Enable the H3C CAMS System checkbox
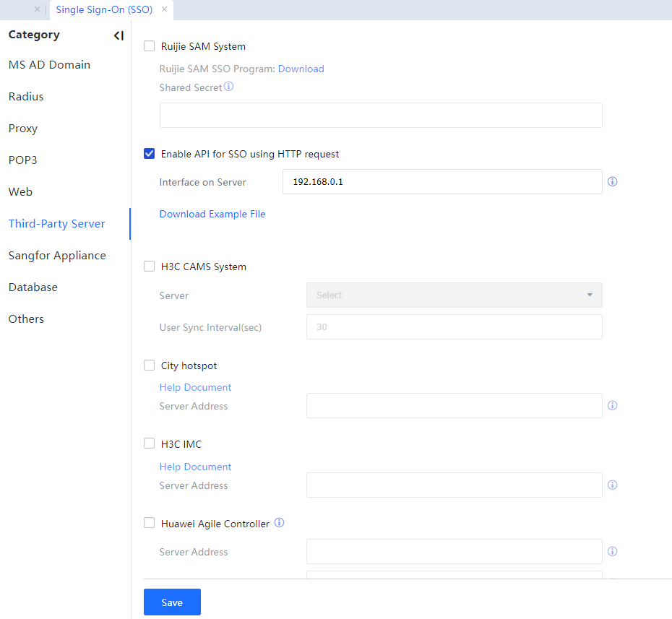672x619 pixels. click(150, 267)
